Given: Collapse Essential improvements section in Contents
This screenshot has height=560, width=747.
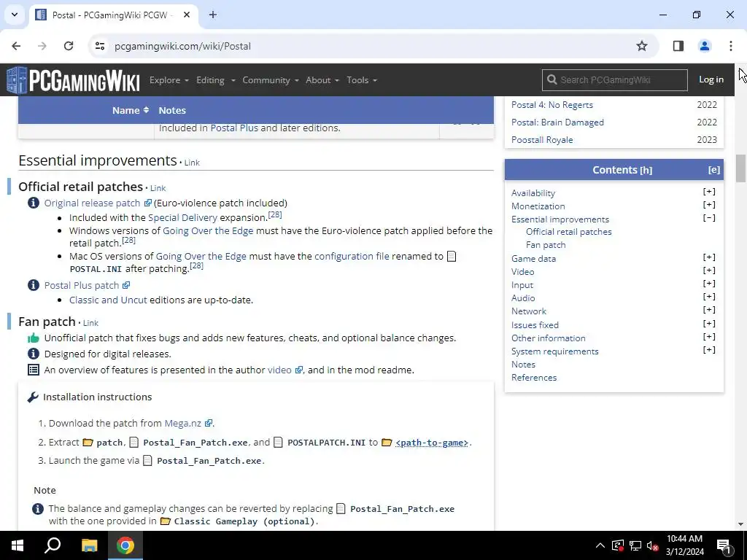Looking at the screenshot, I should [709, 218].
